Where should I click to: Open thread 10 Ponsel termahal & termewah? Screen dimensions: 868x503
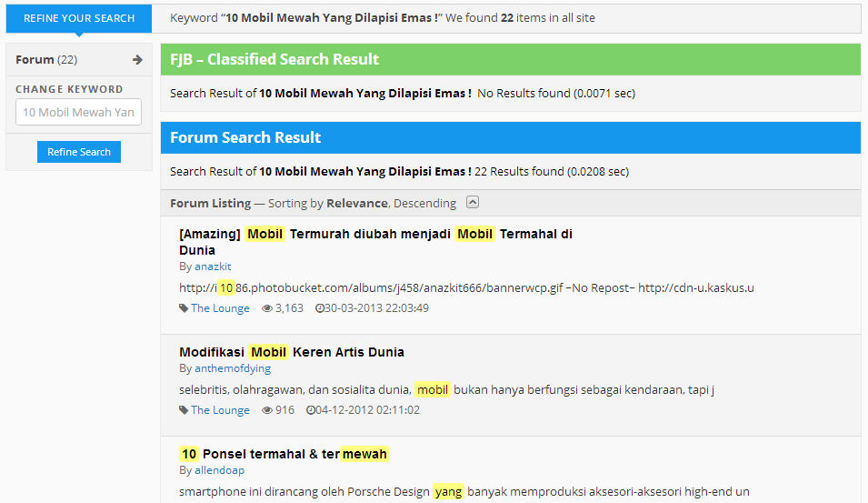(x=284, y=454)
